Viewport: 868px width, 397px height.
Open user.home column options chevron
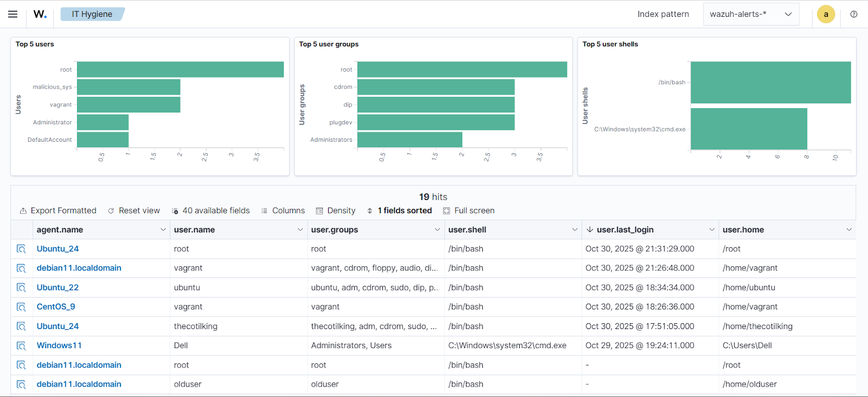pos(849,230)
